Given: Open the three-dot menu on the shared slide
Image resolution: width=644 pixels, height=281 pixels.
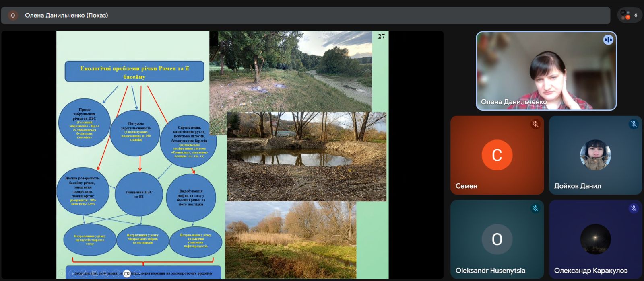Looking at the screenshot, I should (215, 36).
